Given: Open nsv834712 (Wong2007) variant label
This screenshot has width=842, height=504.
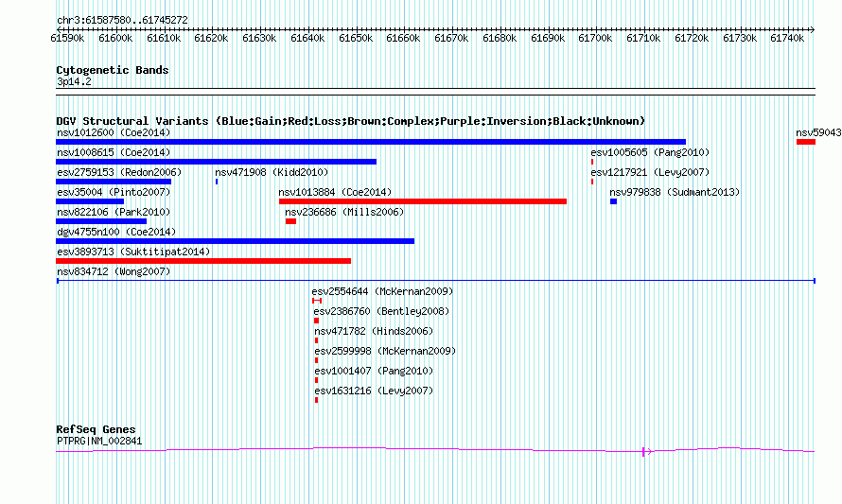Looking at the screenshot, I should tap(114, 271).
